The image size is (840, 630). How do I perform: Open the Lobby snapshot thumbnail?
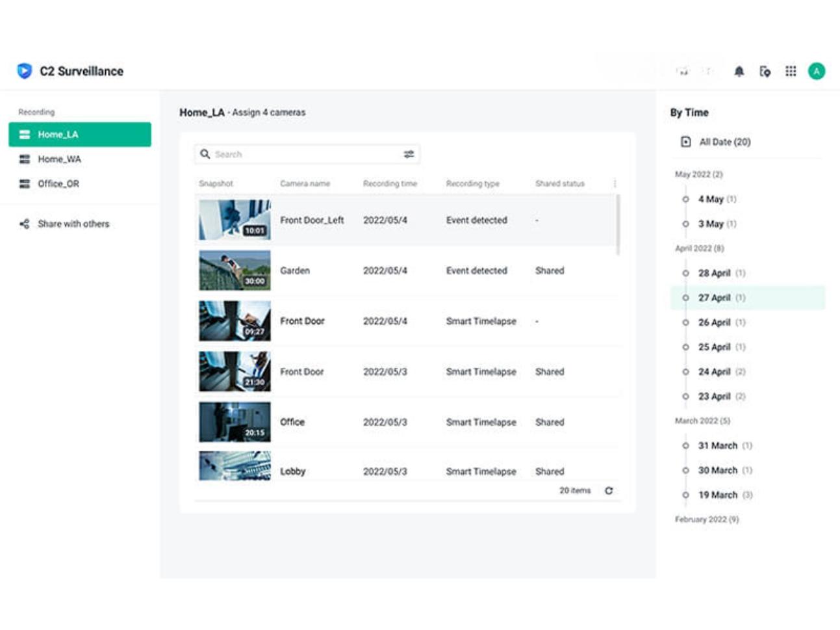pyautogui.click(x=235, y=466)
